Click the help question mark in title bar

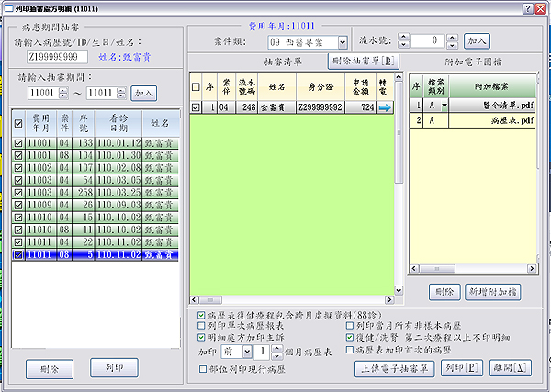tap(525, 7)
